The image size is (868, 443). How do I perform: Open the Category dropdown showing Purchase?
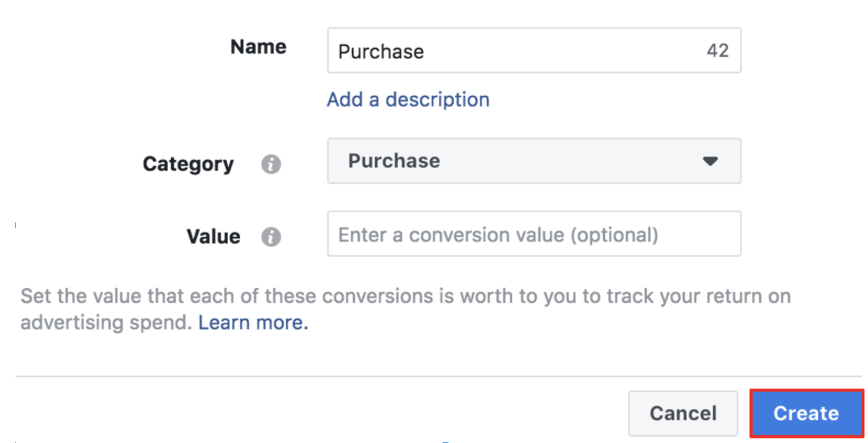pyautogui.click(x=534, y=161)
